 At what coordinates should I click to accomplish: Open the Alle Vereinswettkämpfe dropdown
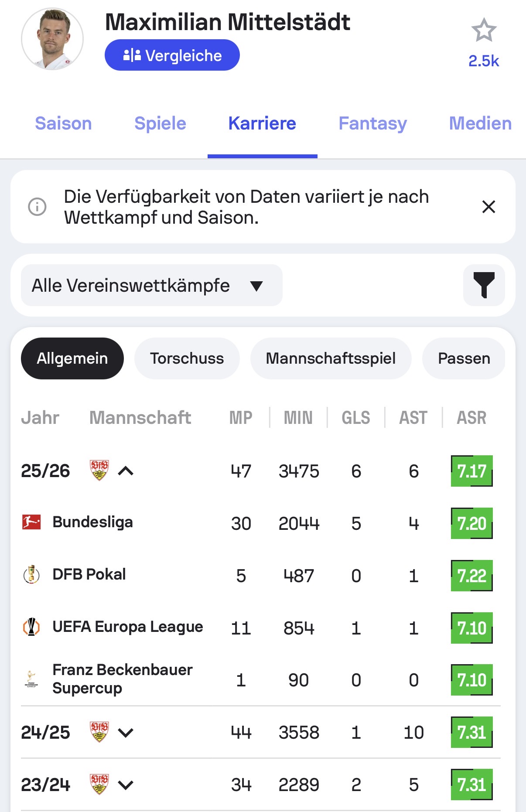coord(151,285)
